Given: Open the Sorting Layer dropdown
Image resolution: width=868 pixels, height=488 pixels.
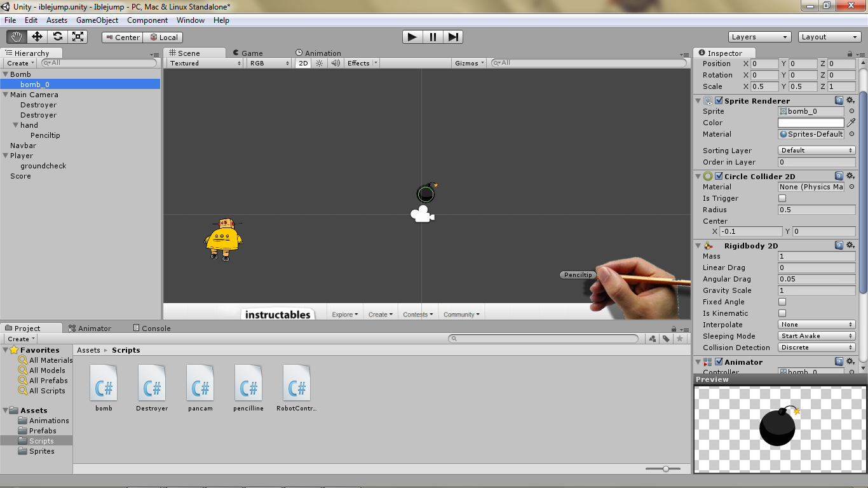Looking at the screenshot, I should 817,151.
